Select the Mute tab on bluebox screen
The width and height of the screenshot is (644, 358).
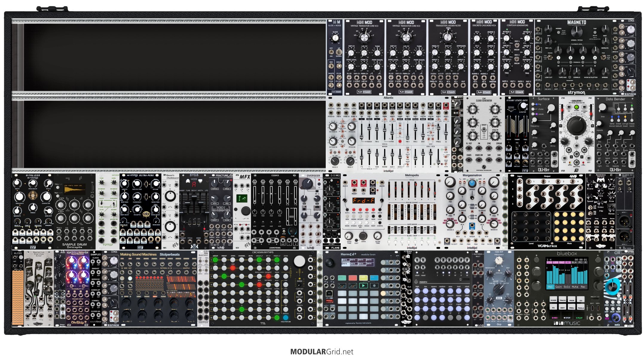coord(575,287)
